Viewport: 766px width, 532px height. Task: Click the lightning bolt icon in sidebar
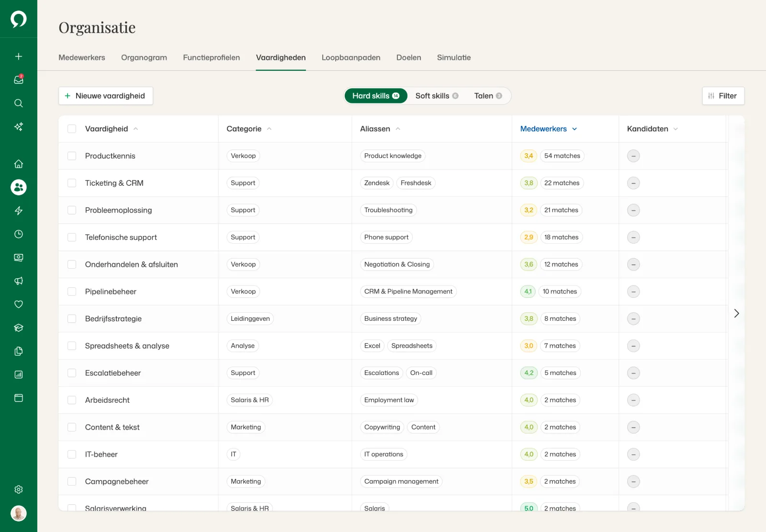pos(19,211)
